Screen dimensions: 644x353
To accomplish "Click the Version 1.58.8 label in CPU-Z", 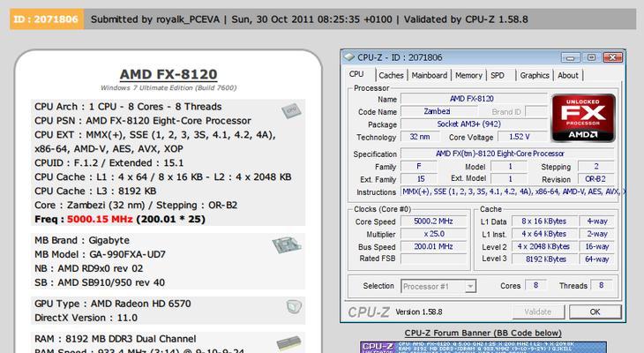I will point(419,312).
